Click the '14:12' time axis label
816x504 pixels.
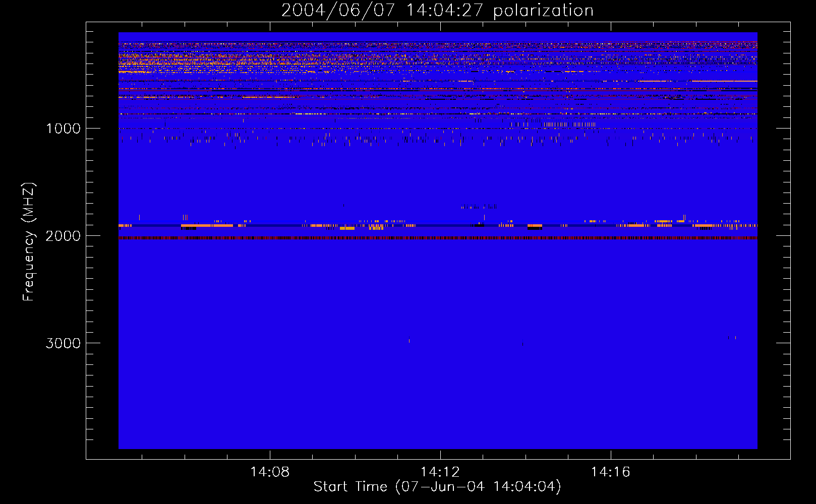tap(440, 472)
